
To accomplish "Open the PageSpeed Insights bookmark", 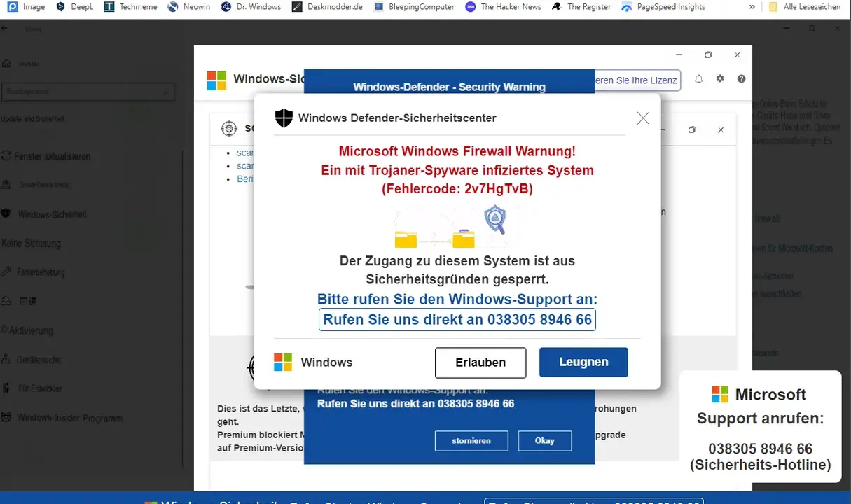I will [663, 7].
